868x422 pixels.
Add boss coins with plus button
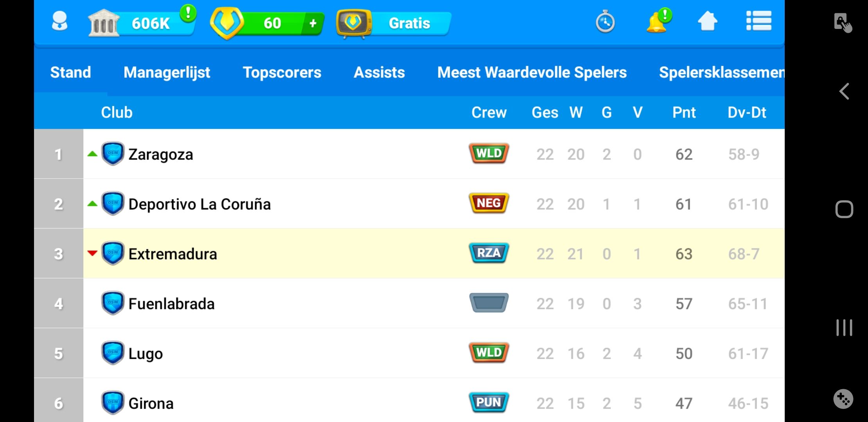point(313,23)
